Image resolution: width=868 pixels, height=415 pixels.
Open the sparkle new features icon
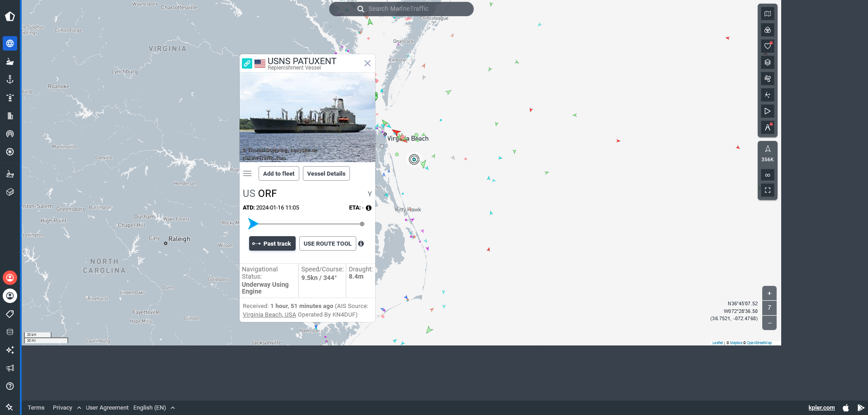10,350
